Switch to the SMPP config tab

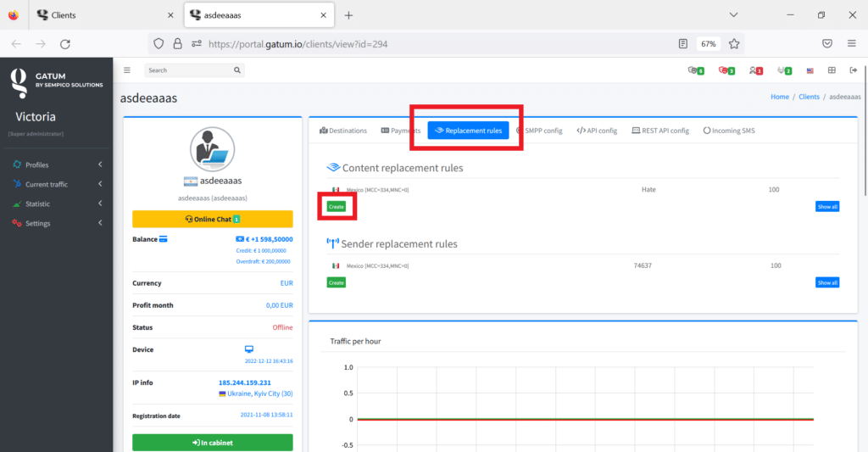coord(539,131)
